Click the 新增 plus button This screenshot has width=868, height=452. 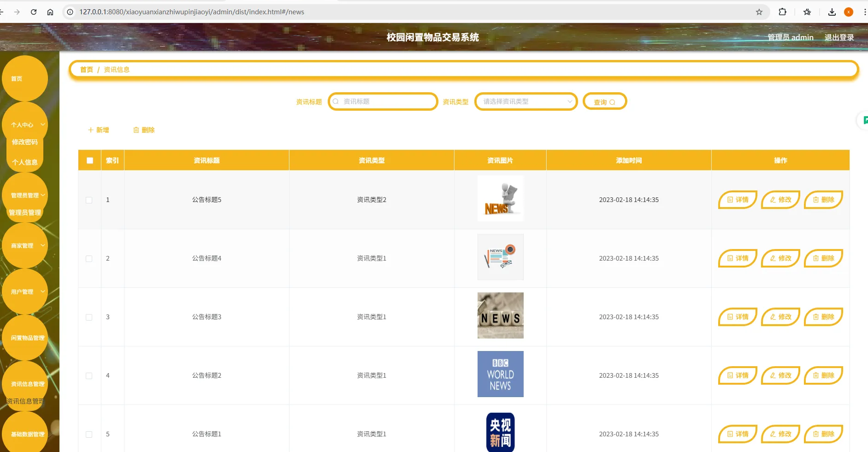pos(99,130)
